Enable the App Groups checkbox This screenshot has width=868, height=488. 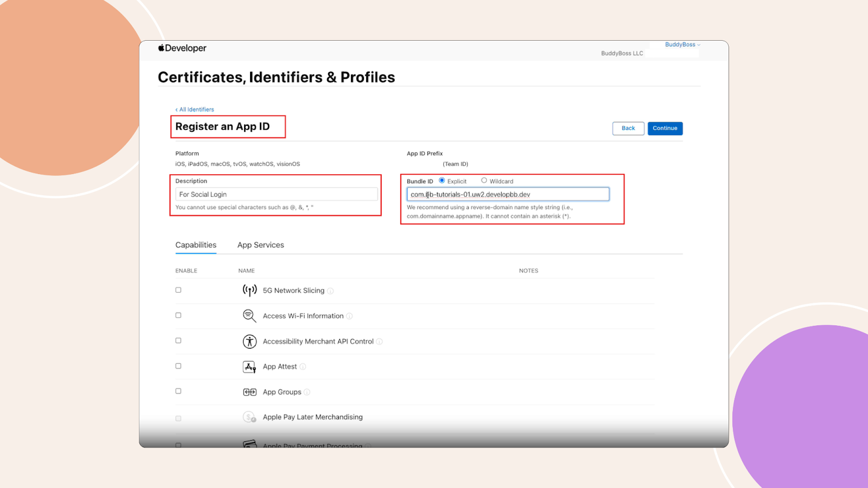(x=178, y=391)
